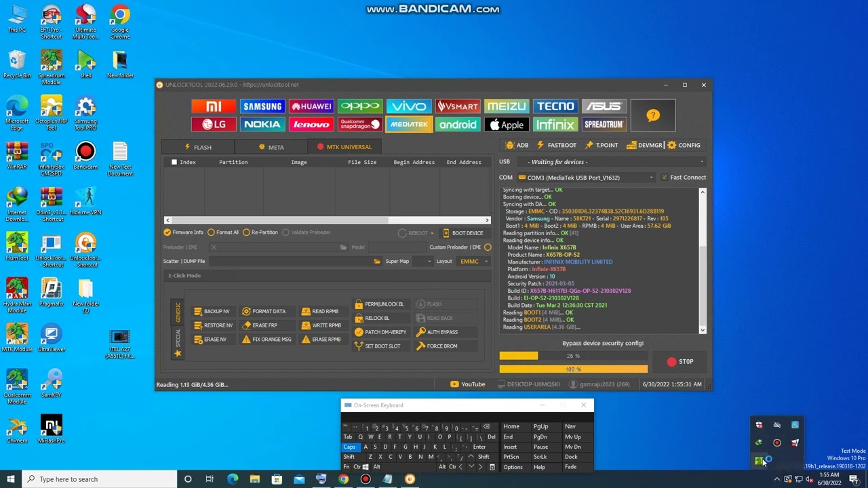Click the 100 % progress bar

coord(574,369)
